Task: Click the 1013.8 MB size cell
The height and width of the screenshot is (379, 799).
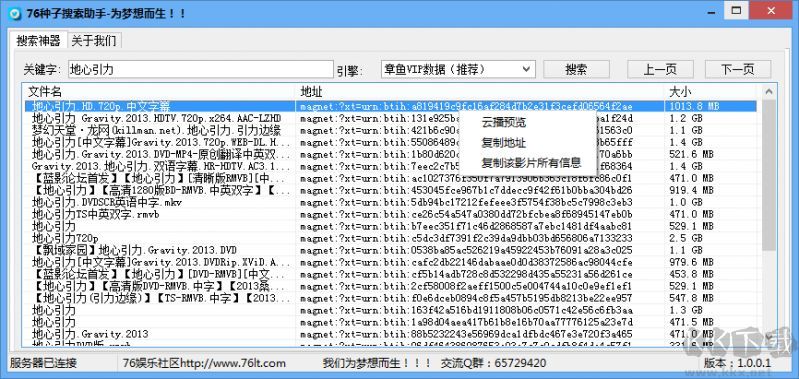Action: [x=694, y=106]
